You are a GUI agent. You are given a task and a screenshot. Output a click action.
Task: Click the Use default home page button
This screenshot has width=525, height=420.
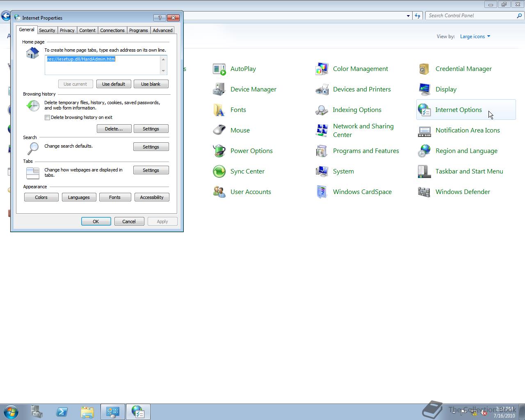[x=114, y=84]
